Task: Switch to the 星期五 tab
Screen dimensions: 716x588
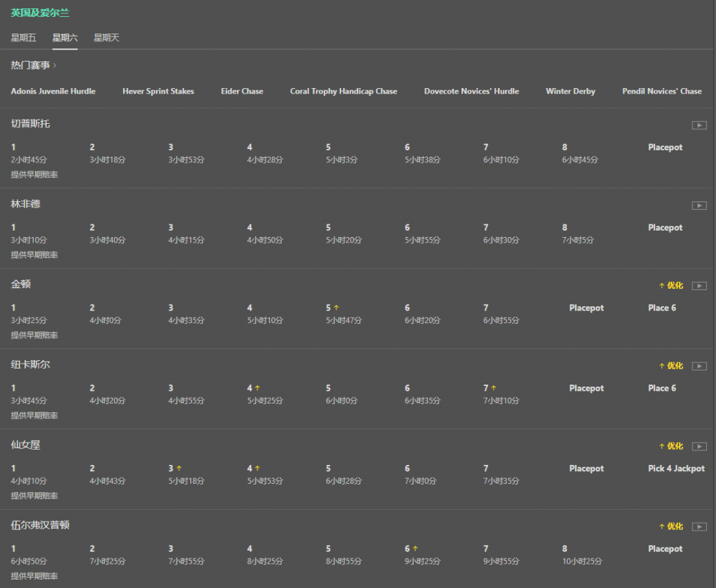Action: click(x=24, y=38)
